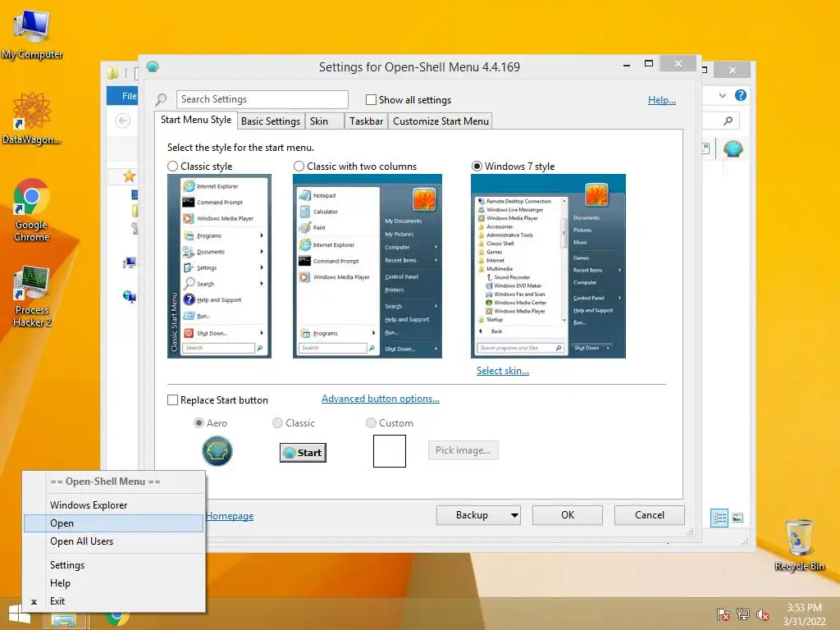
Task: Click the taskbar clock showing 3:53 PM
Action: click(804, 614)
